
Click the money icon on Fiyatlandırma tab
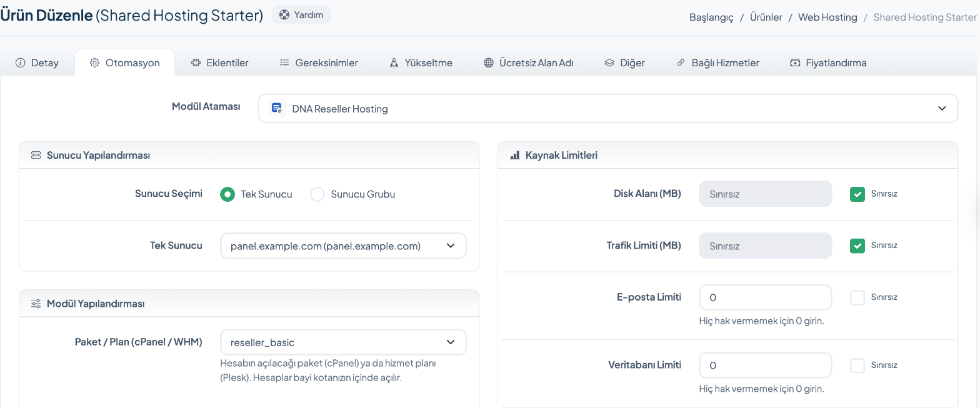pos(795,62)
